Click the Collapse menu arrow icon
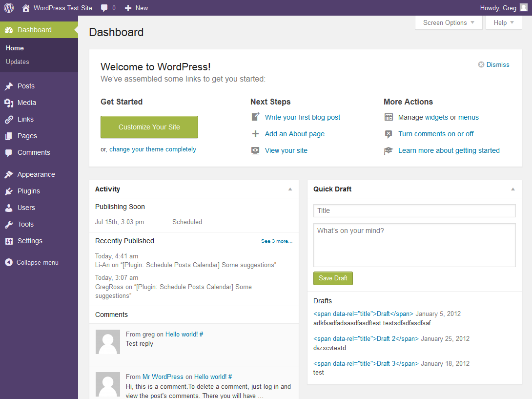 [9, 262]
